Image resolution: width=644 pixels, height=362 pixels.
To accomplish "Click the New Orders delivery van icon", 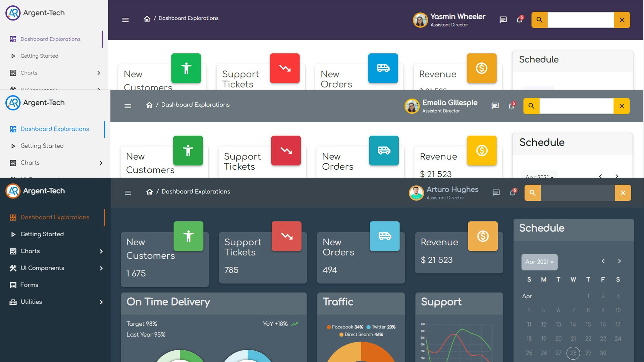I will tap(384, 236).
